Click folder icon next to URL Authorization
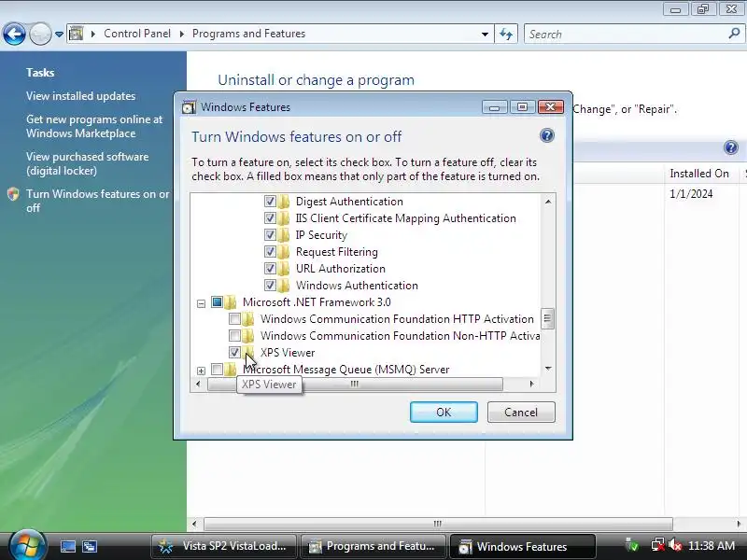Screen dimensions: 747x560 click(x=284, y=269)
